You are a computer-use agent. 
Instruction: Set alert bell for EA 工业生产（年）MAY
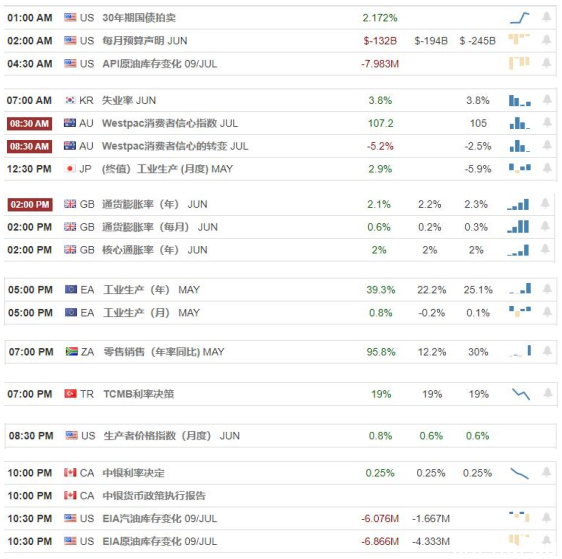tap(547, 289)
